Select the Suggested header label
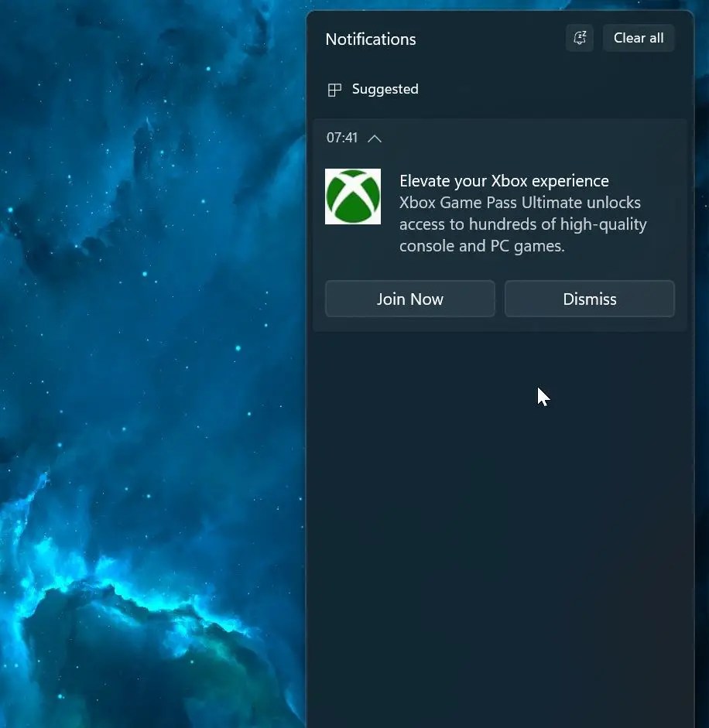This screenshot has width=709, height=728. pyautogui.click(x=385, y=89)
